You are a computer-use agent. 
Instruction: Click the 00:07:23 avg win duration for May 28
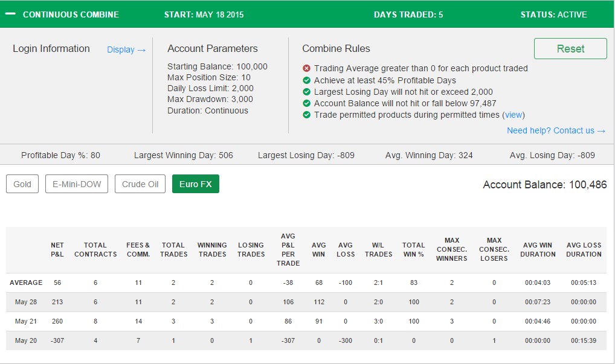click(x=538, y=302)
